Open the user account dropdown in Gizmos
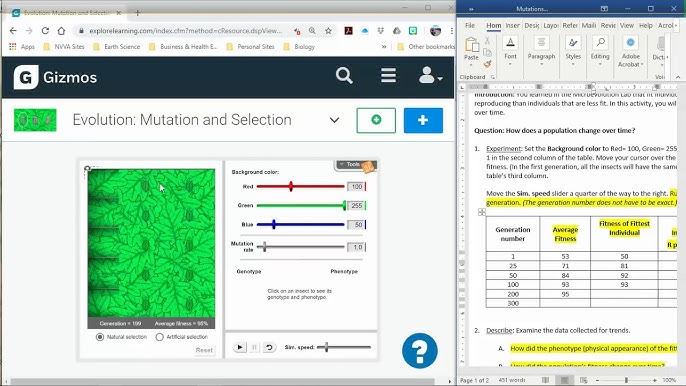The height and width of the screenshot is (386, 686). pyautogui.click(x=430, y=76)
